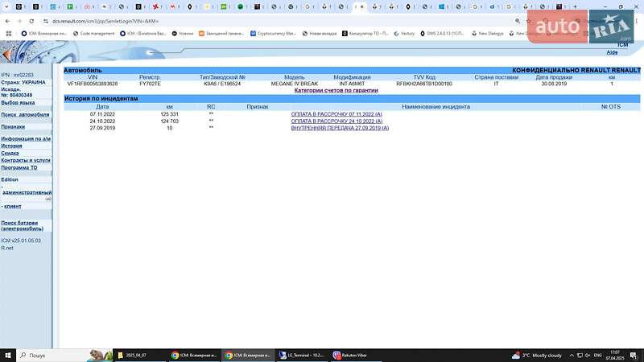Open История in the sidebar
This screenshot has height=362, width=644.
pyautogui.click(x=11, y=146)
